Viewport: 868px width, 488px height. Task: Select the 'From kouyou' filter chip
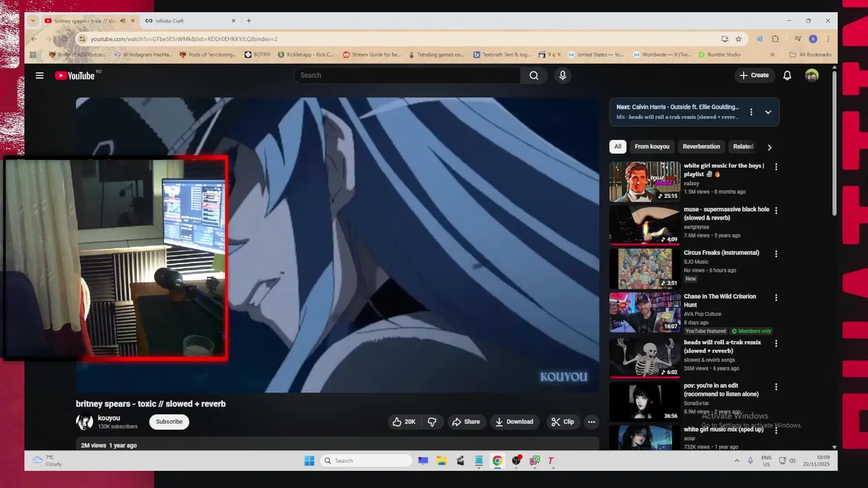click(x=652, y=146)
